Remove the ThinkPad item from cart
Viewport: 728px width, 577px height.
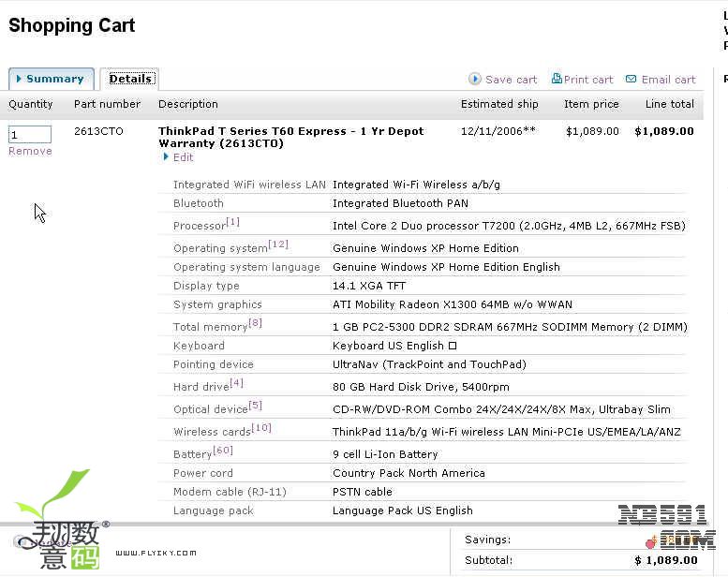[x=30, y=152]
